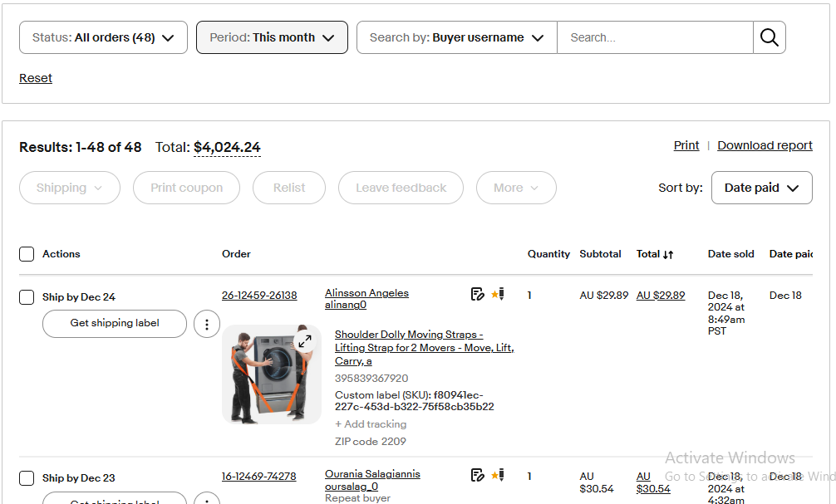Sort by the Total column arrows
The height and width of the screenshot is (504, 836).
(x=668, y=254)
